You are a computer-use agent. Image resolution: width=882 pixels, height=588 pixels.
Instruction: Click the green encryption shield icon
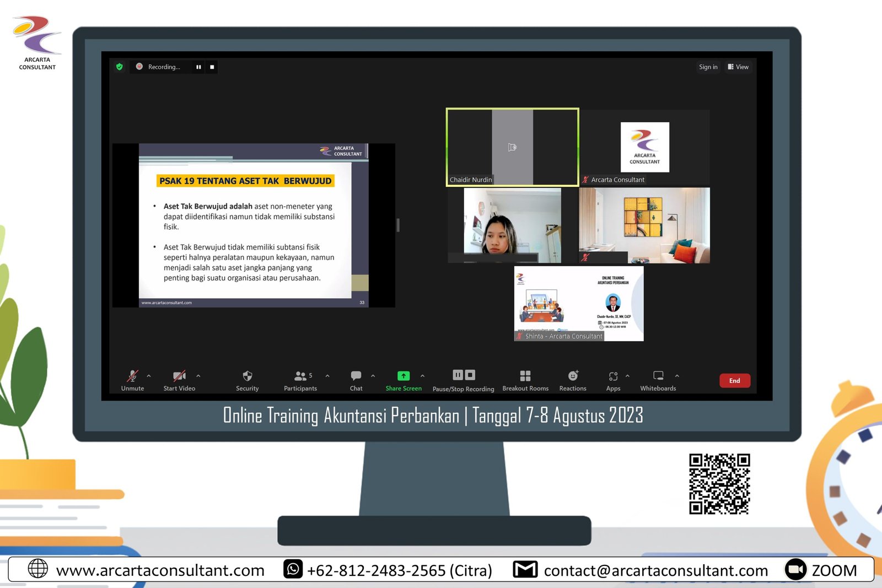[x=120, y=67]
